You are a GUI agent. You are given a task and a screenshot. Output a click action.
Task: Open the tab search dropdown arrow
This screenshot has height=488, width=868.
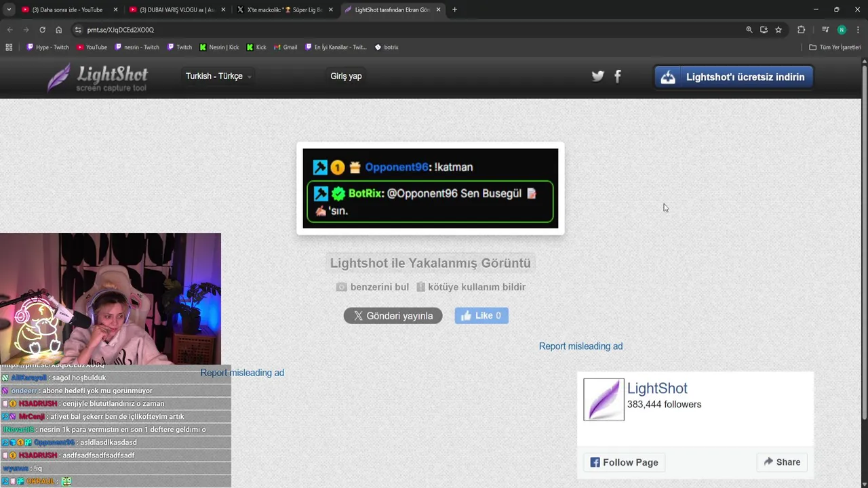(x=9, y=9)
